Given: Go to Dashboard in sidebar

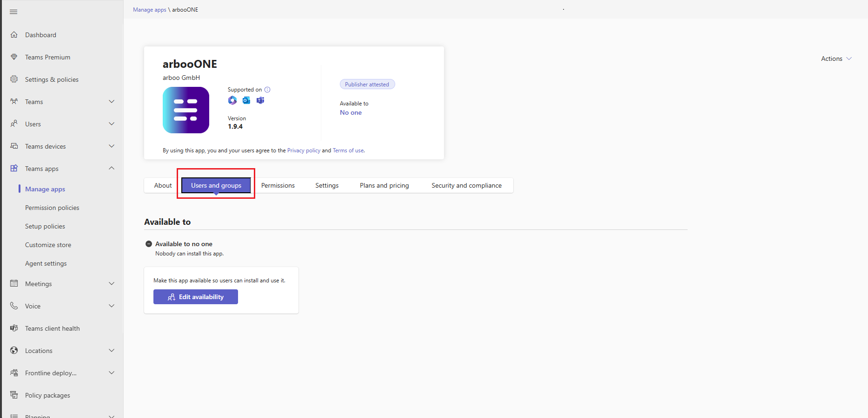Looking at the screenshot, I should (x=40, y=35).
